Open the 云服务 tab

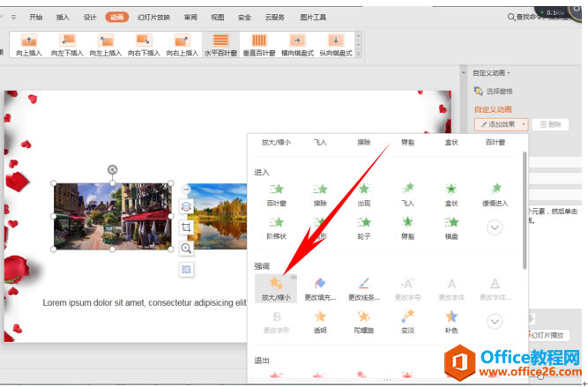click(x=275, y=18)
